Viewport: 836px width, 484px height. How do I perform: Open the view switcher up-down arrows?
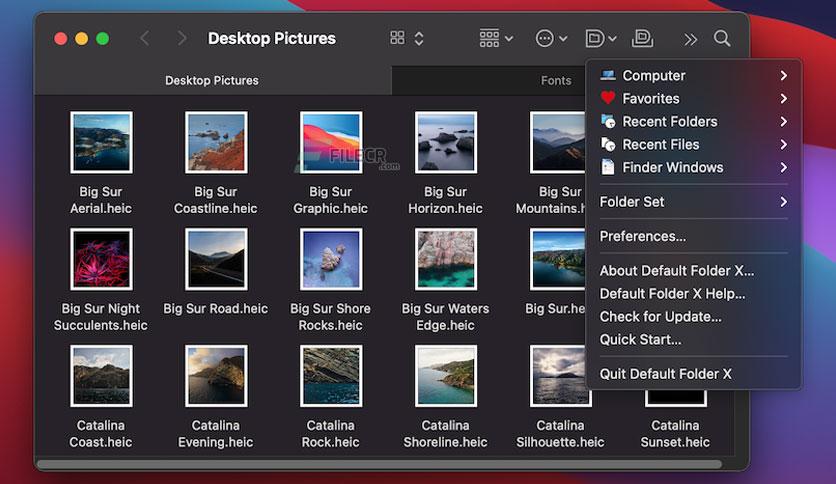pos(419,38)
